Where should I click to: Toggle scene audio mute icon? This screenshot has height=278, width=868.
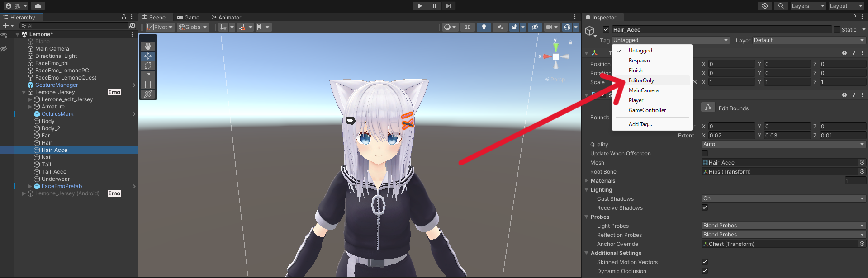[x=500, y=27]
